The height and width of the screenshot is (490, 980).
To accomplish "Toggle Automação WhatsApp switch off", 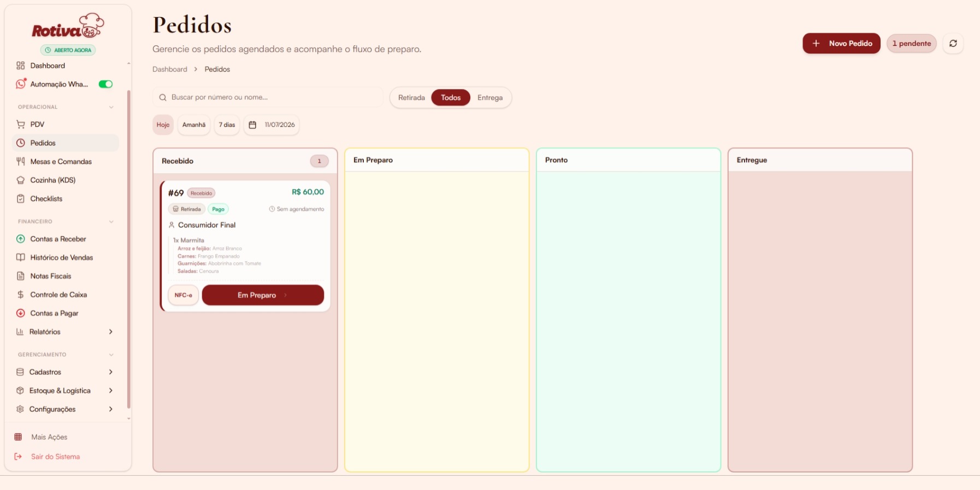I will (105, 84).
